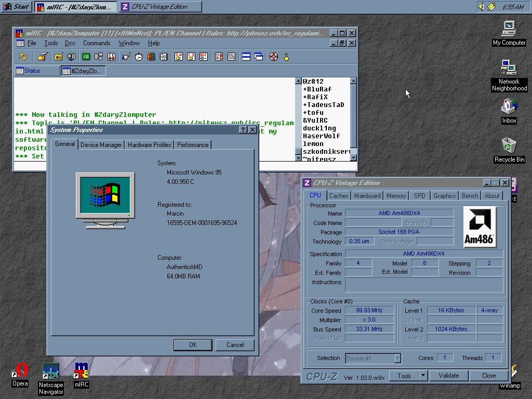Switch to the Status window tab in mIRC

point(37,71)
